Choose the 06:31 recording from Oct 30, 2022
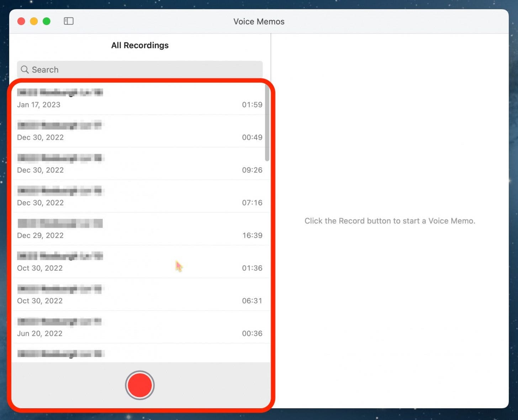 click(x=140, y=294)
